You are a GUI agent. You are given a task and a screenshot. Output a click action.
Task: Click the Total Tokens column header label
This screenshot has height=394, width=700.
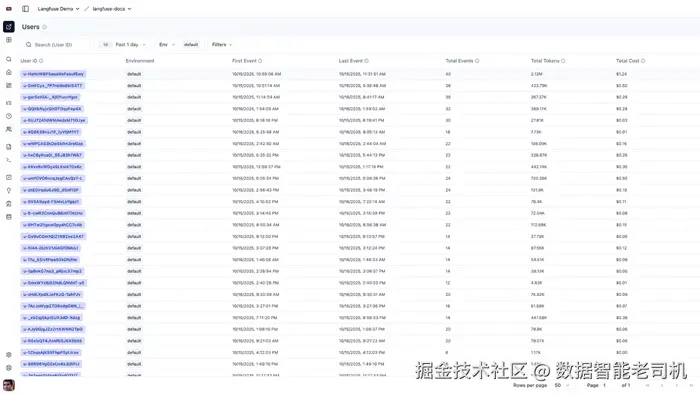545,61
